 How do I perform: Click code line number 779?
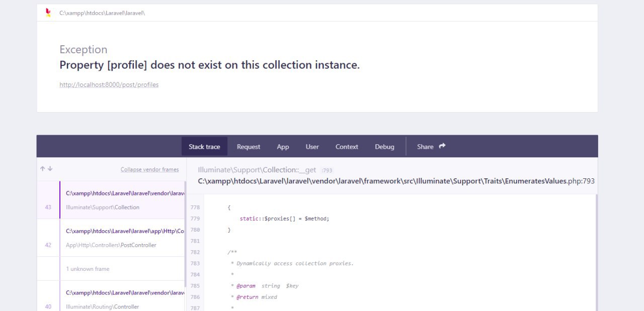pyautogui.click(x=195, y=219)
